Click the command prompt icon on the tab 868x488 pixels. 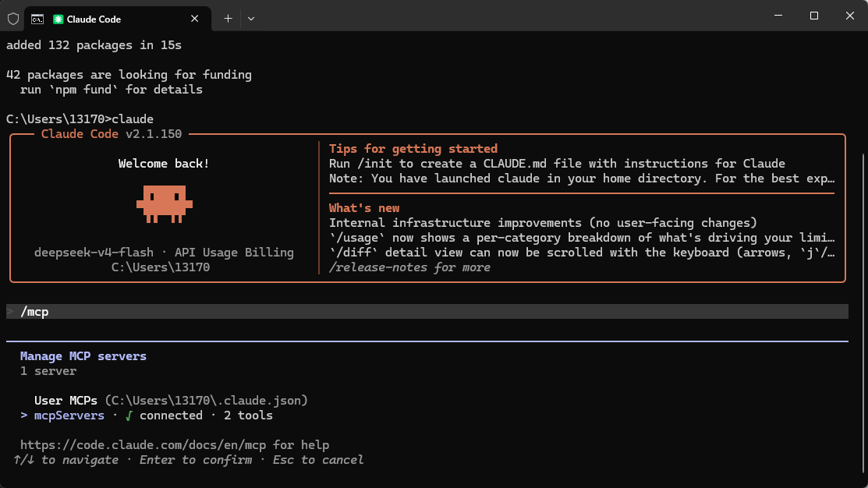click(x=37, y=19)
